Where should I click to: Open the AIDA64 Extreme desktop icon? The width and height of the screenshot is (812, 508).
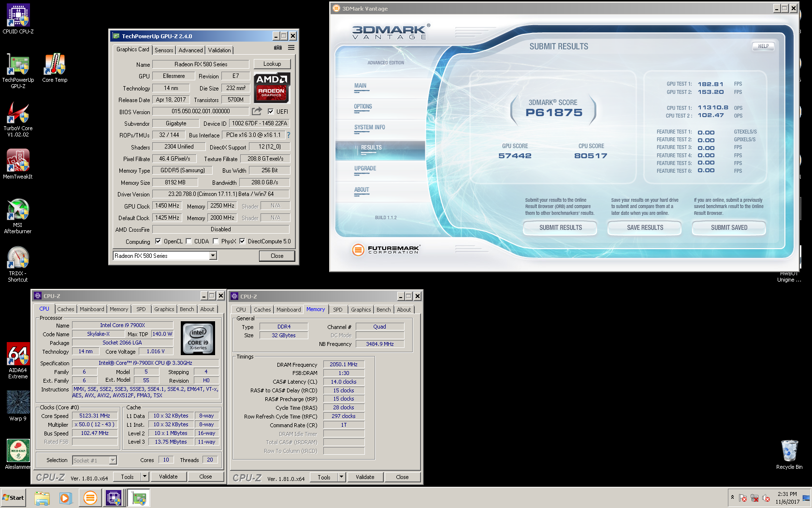click(18, 361)
